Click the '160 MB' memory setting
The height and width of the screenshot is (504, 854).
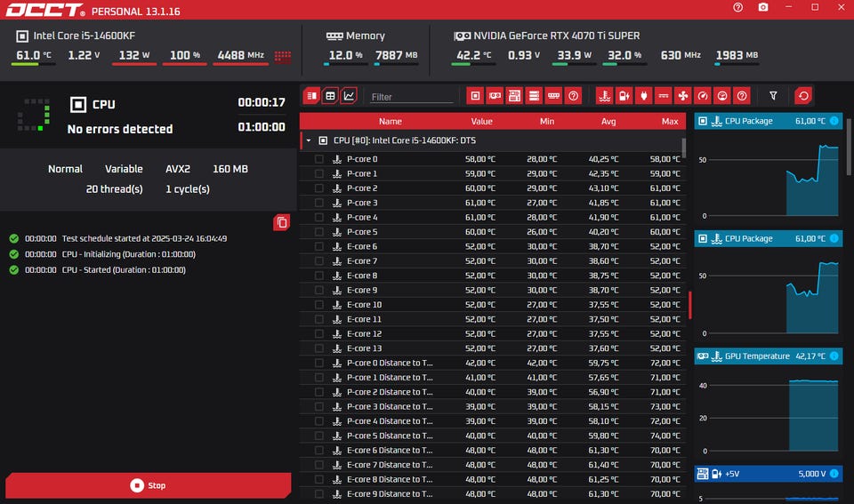230,169
